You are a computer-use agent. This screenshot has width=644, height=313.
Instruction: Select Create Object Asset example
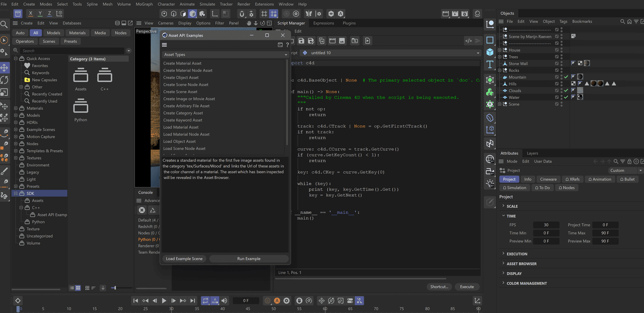coord(181,77)
